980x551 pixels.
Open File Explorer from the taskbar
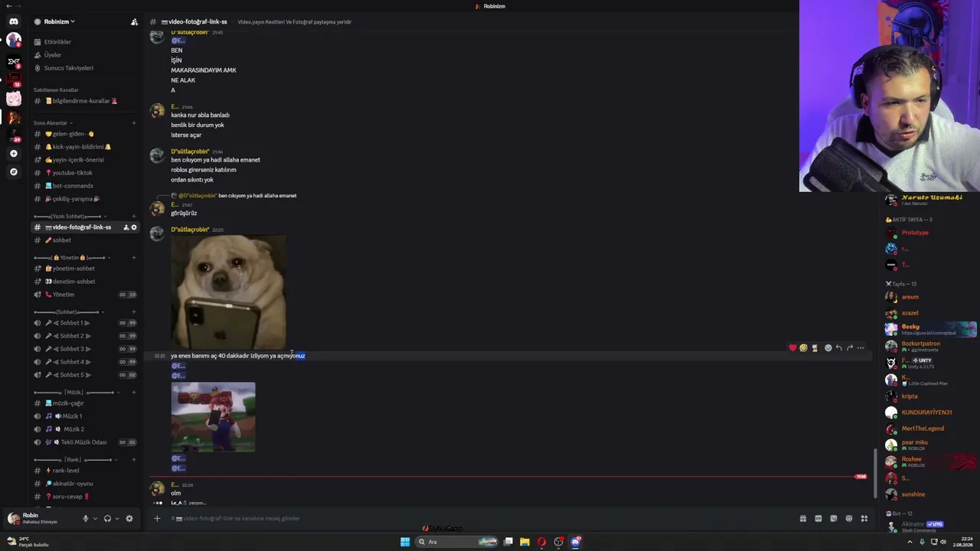click(x=524, y=542)
